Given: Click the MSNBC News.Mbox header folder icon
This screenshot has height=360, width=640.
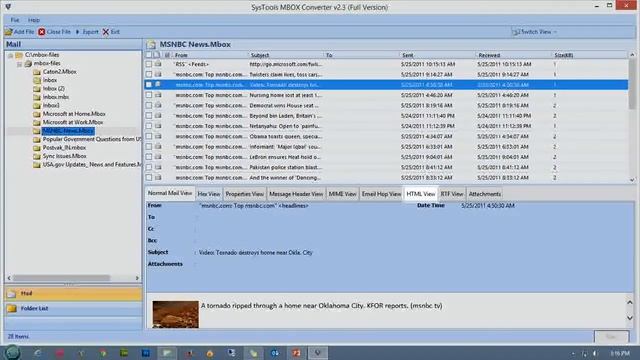Looking at the screenshot, I should 151,44.
